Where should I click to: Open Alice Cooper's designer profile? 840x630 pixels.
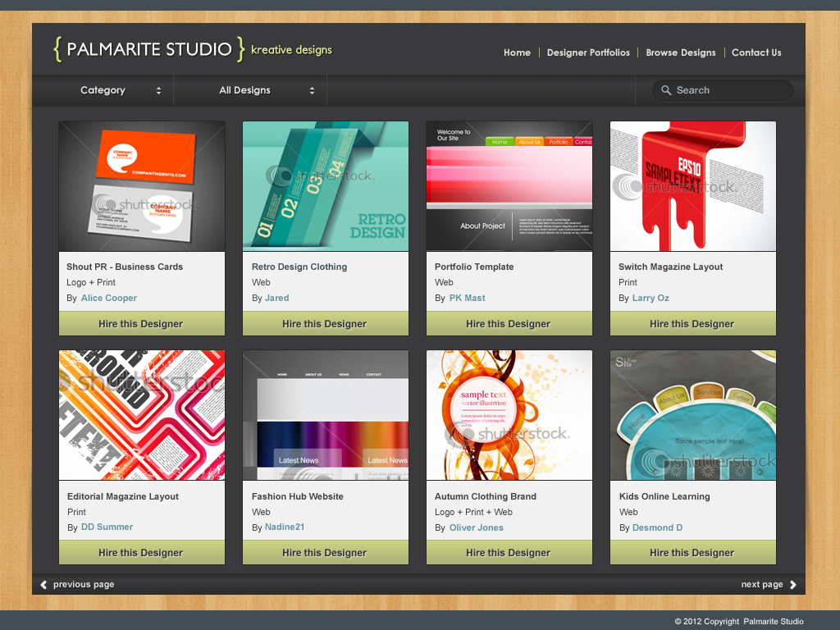click(x=109, y=298)
